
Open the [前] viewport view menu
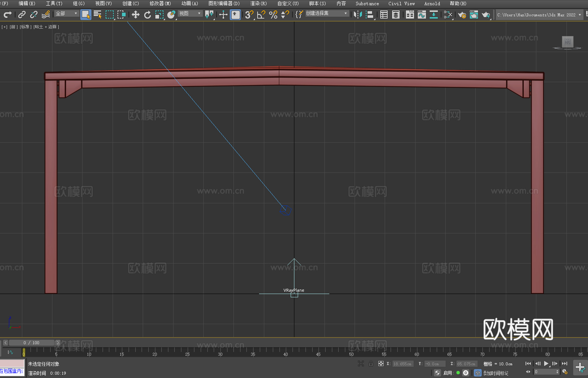coord(13,27)
